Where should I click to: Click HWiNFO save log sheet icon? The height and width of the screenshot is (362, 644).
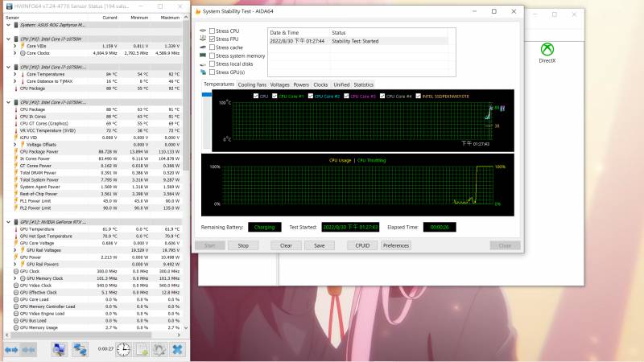pos(142,350)
